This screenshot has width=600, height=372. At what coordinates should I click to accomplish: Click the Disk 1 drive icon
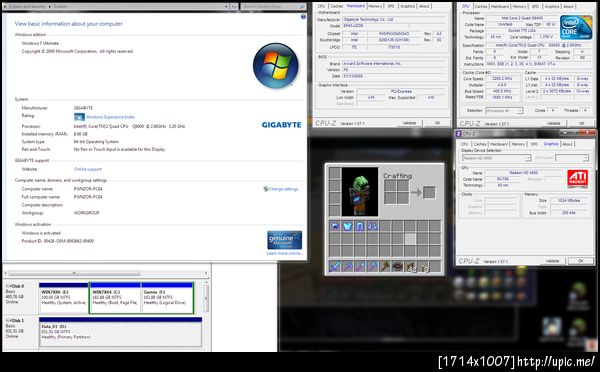8,320
